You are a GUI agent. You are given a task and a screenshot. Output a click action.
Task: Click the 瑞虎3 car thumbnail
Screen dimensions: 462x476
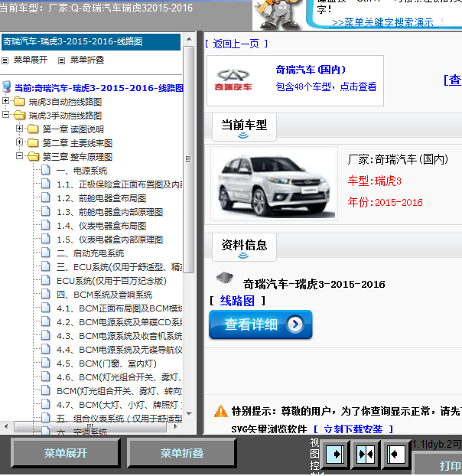(x=275, y=184)
